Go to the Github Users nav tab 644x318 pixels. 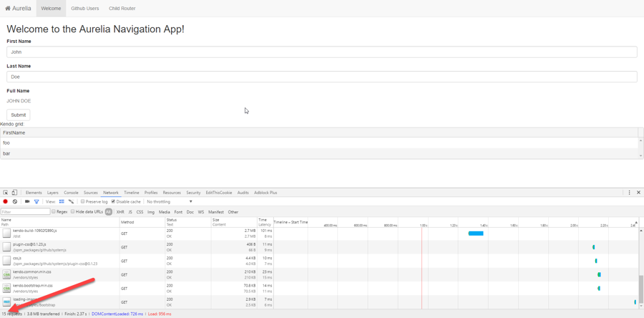[84, 9]
